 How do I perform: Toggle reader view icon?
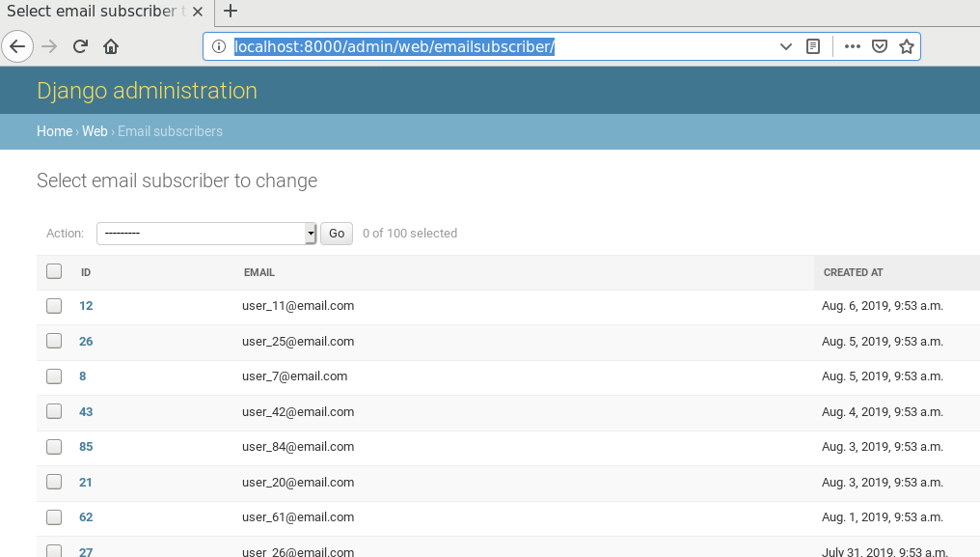pos(813,46)
